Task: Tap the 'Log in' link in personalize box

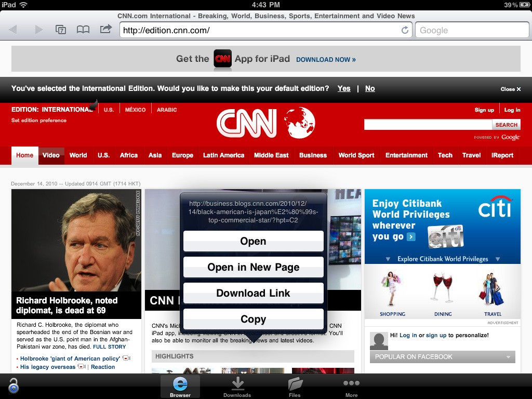Action: point(408,335)
